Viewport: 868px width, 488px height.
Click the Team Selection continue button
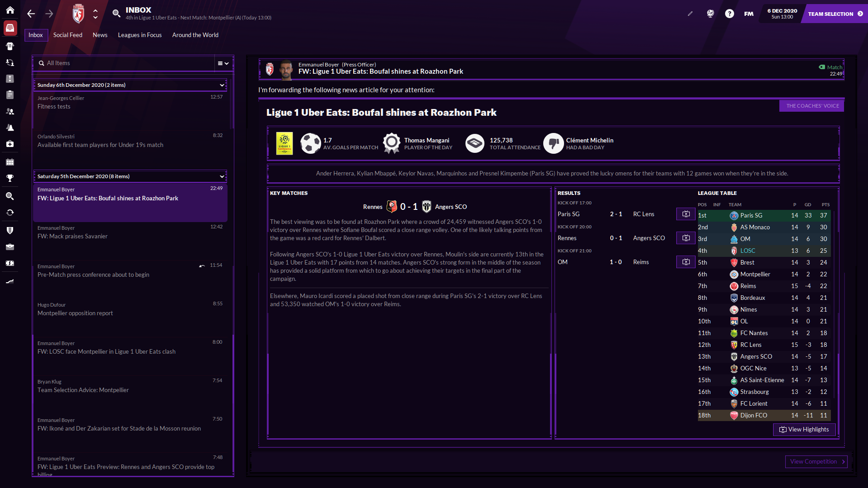835,14
